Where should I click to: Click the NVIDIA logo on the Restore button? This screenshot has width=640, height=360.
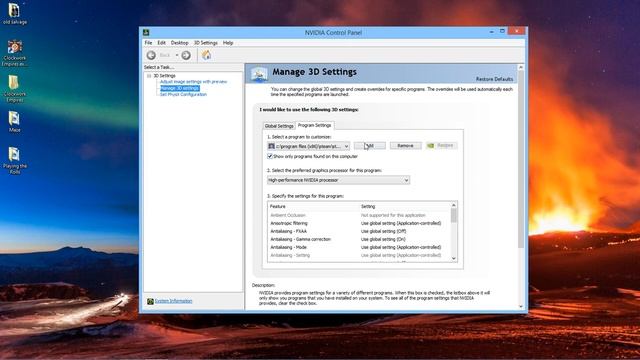430,146
